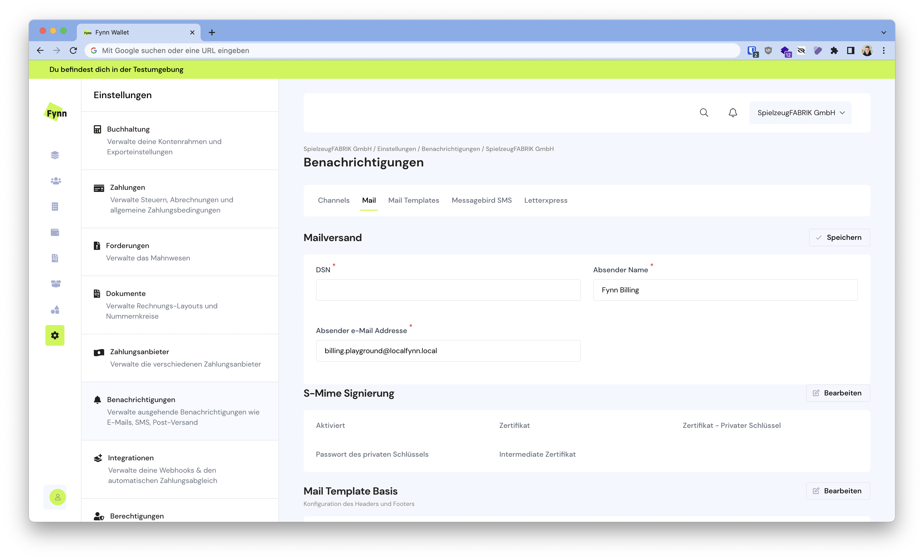The width and height of the screenshot is (924, 560).
Task: Toggle the browser side panel icon
Action: point(851,50)
